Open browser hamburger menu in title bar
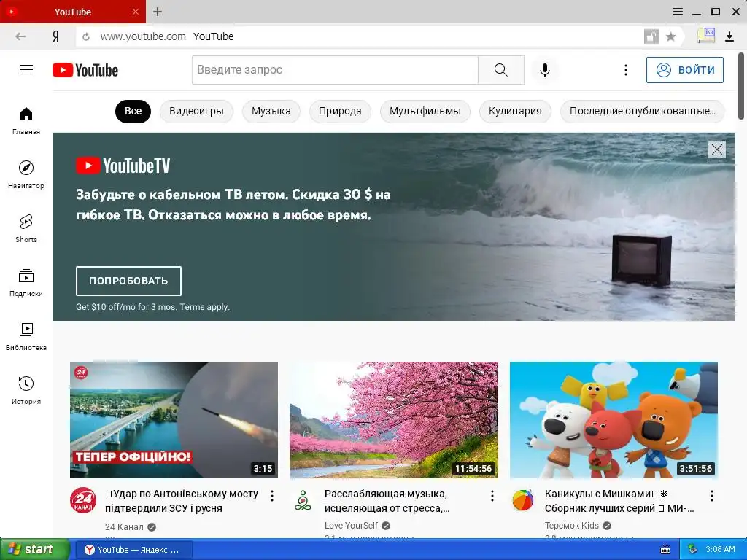The image size is (747, 560). (x=677, y=12)
